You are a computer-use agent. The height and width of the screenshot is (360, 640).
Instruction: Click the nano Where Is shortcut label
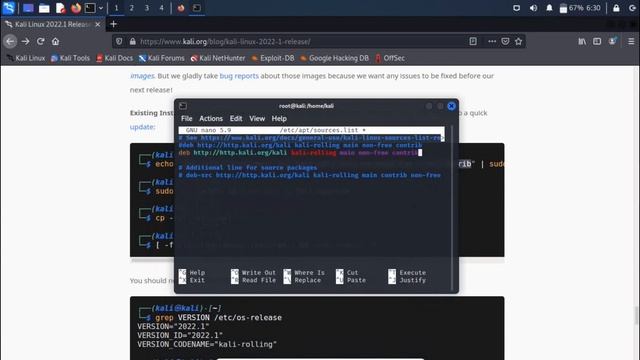(x=309, y=272)
